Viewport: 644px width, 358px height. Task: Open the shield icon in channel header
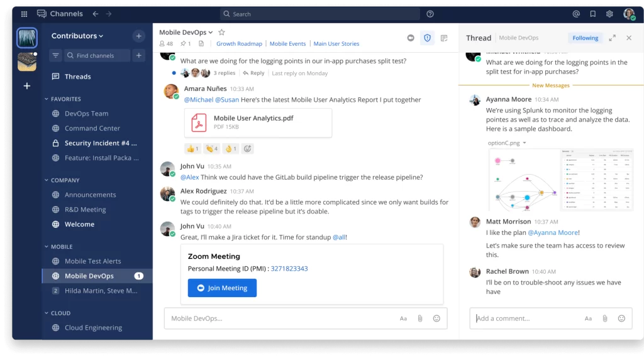[x=428, y=38]
